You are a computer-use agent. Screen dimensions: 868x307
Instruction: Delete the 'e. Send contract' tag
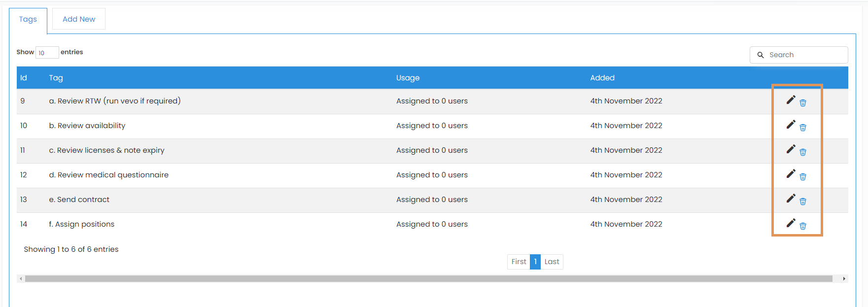802,202
